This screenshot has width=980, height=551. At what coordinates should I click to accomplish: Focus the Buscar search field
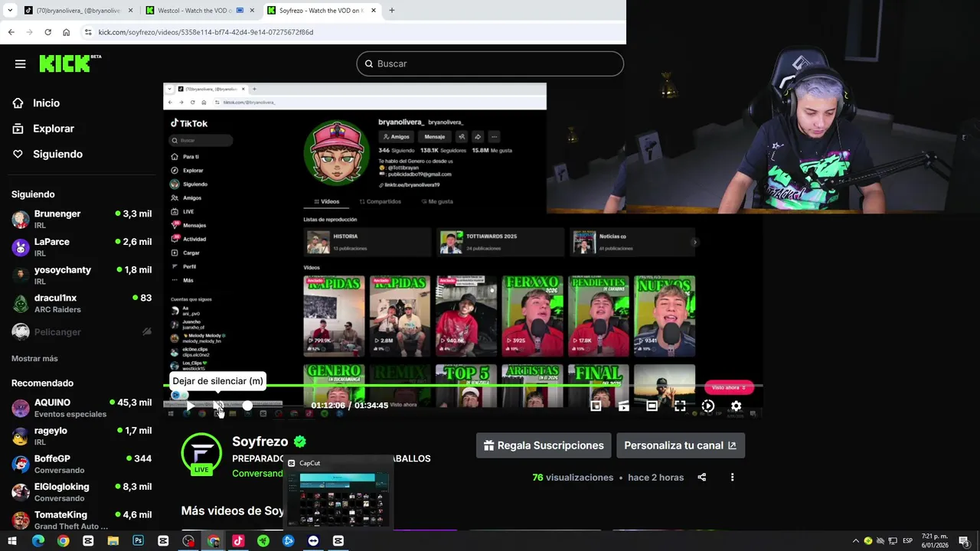point(490,64)
